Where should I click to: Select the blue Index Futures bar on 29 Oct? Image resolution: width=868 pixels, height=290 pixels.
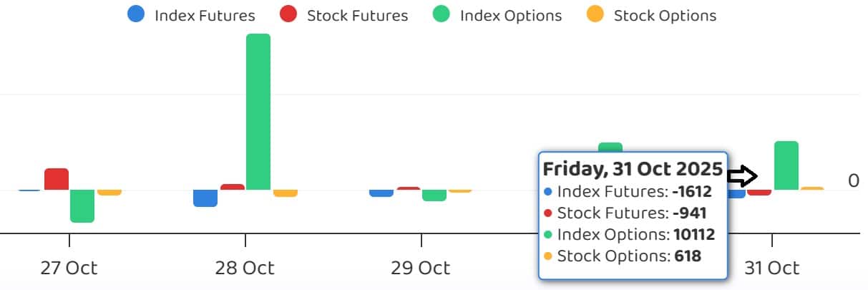tap(381, 193)
